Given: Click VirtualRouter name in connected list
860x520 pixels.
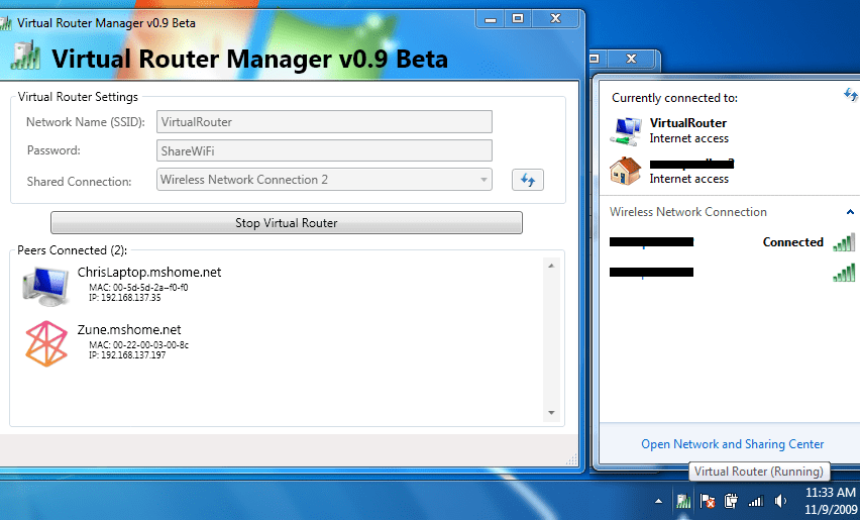Looking at the screenshot, I should pyautogui.click(x=688, y=123).
